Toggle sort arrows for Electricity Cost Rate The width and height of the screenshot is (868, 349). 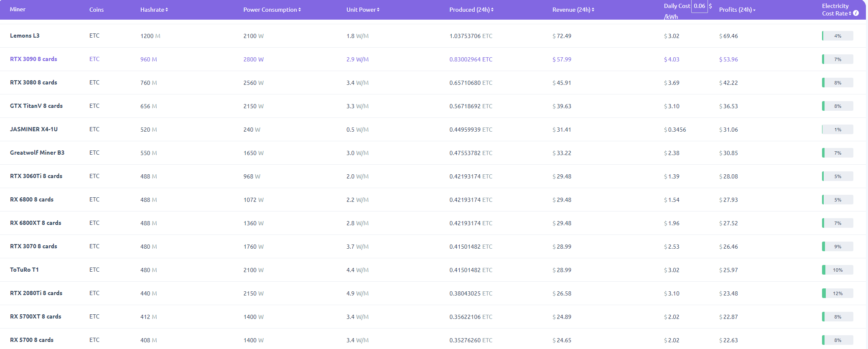click(x=850, y=14)
